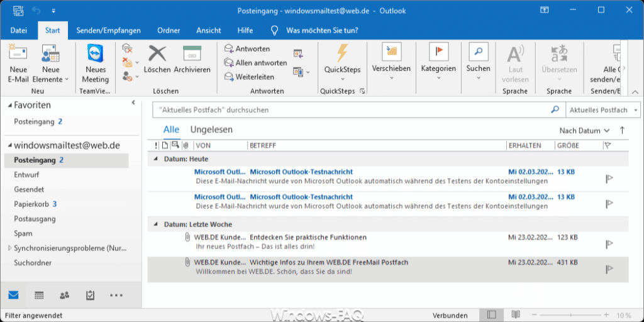Switch to reading view in status bar
Screen dimensions: 644x322
(516, 315)
